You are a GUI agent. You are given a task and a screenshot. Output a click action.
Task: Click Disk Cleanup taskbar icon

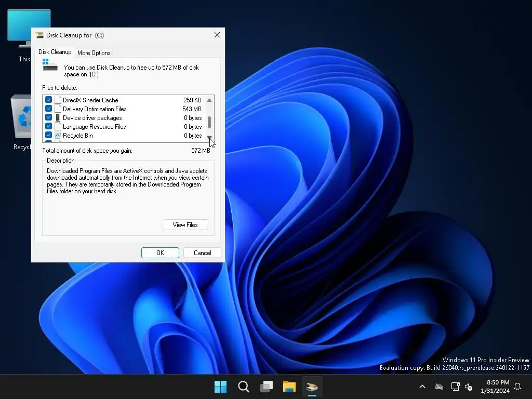[312, 387]
